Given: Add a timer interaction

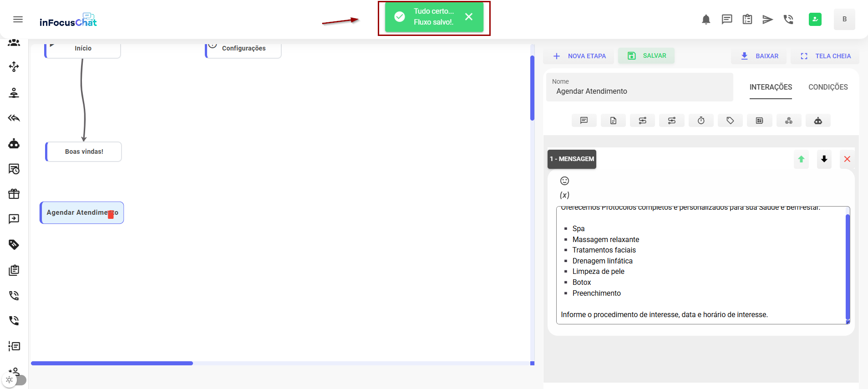Looking at the screenshot, I should pos(701,121).
